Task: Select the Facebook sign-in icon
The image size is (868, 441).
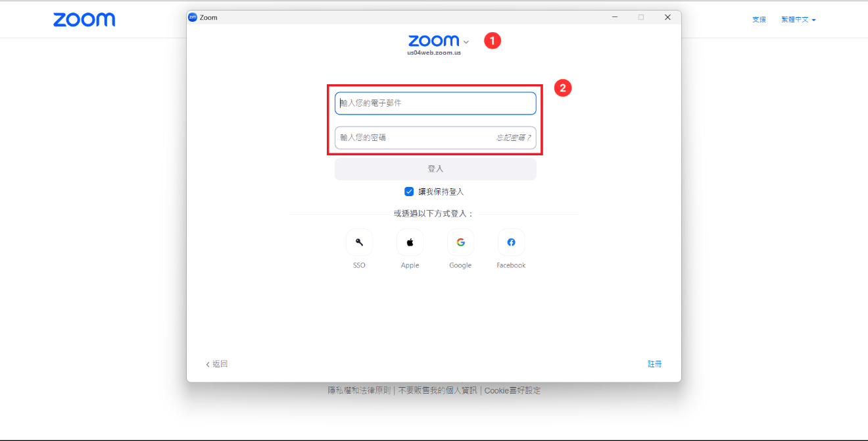Action: [x=511, y=242]
